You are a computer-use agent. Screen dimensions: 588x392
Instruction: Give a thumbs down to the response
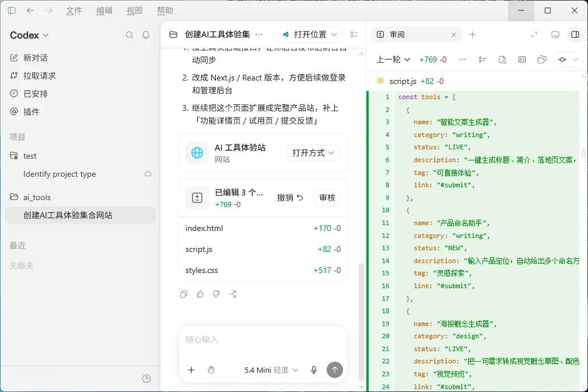click(216, 294)
